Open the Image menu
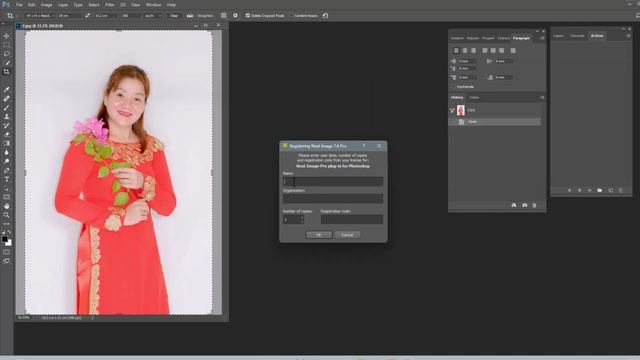The image size is (640, 360). coord(47,5)
